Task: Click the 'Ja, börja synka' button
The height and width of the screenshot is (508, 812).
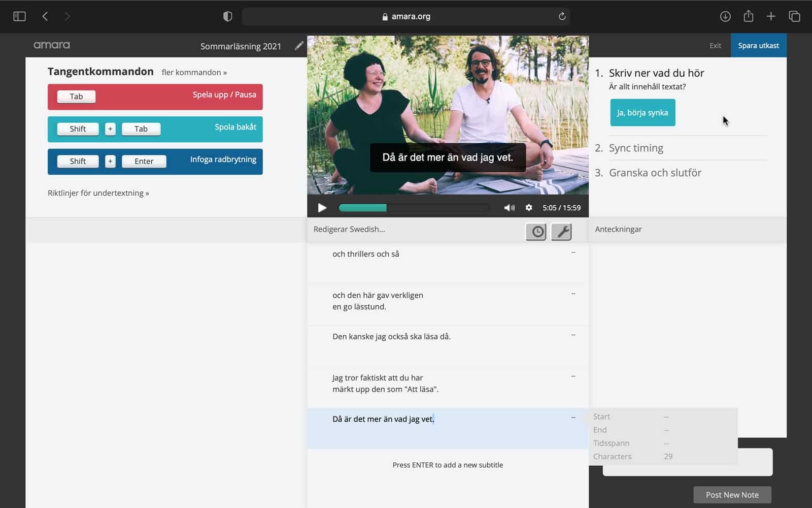Action: (642, 113)
